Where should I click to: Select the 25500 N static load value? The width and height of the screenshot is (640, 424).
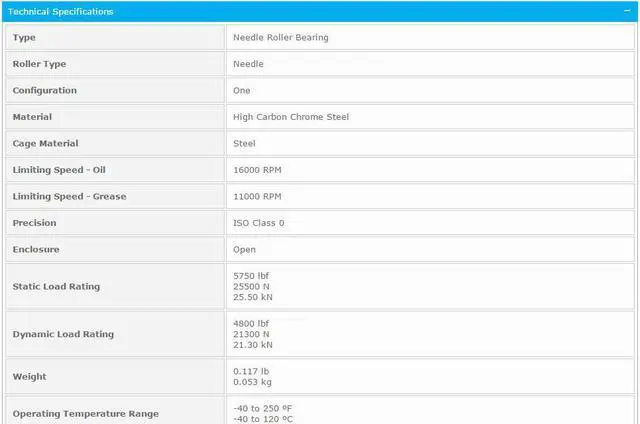pyautogui.click(x=250, y=287)
